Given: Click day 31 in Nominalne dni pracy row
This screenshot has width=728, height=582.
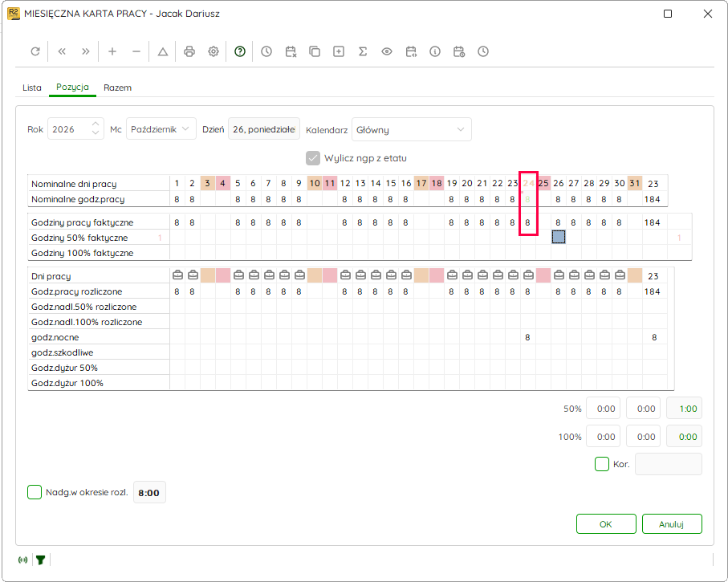Looking at the screenshot, I should (x=635, y=183).
